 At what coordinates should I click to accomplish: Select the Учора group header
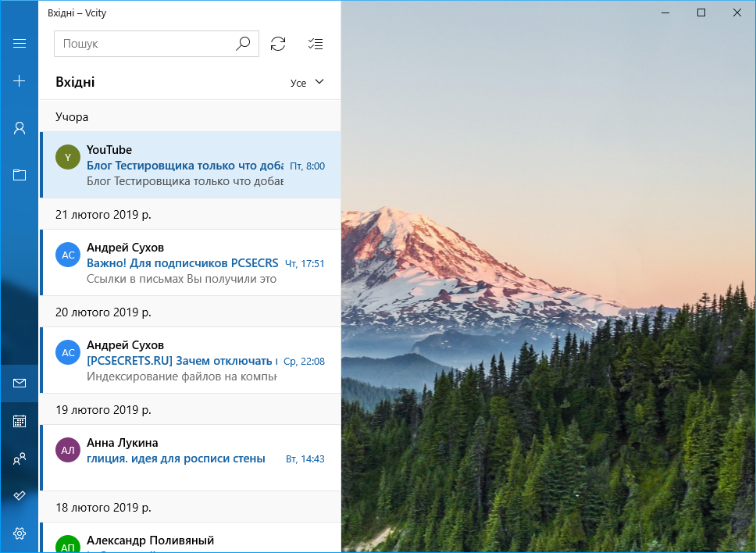pos(190,116)
